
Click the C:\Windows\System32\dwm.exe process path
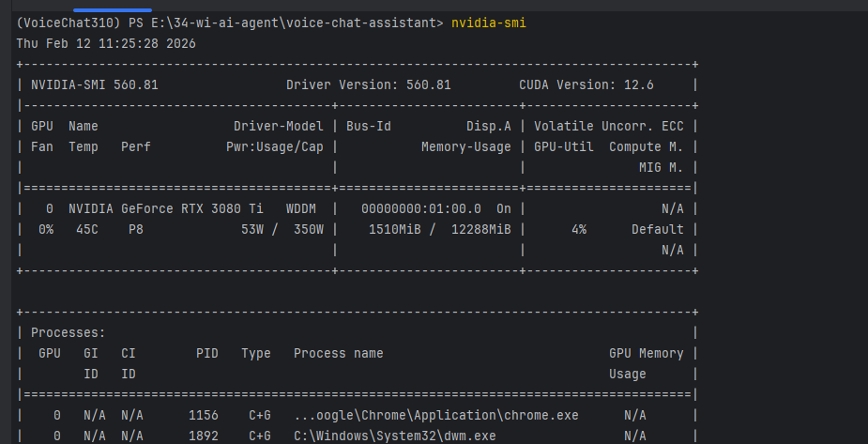[x=395, y=436]
